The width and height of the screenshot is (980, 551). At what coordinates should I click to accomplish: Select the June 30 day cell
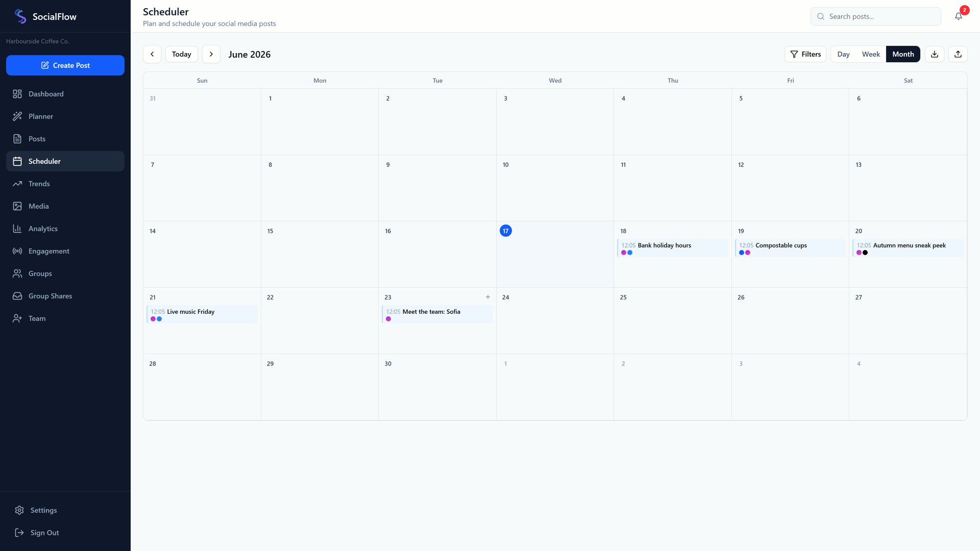coord(437,387)
